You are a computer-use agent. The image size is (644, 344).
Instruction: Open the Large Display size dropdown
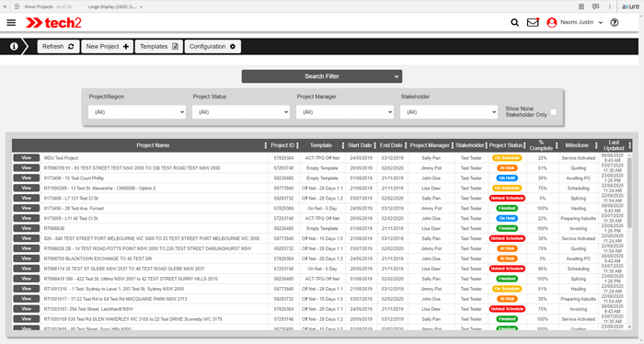[115, 6]
